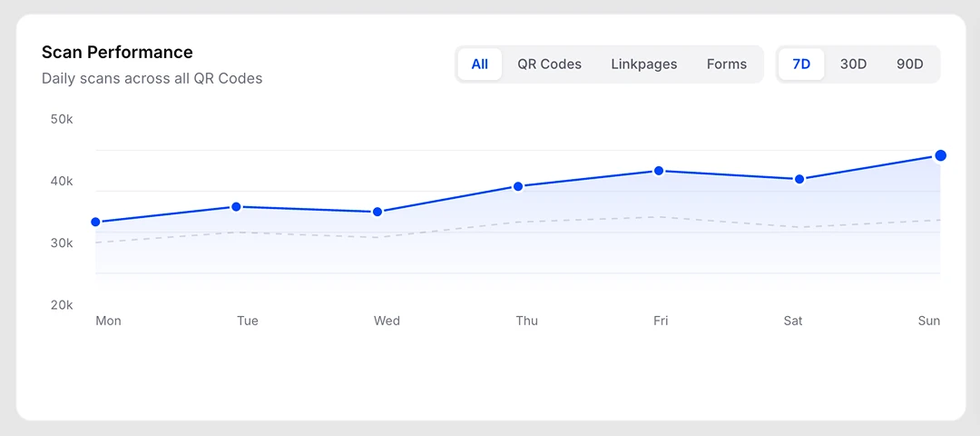
Task: Click the Monday data point
Action: 95,222
